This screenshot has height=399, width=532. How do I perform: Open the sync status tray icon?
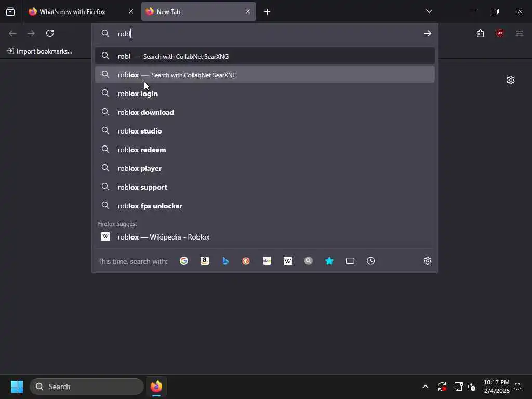(442, 387)
